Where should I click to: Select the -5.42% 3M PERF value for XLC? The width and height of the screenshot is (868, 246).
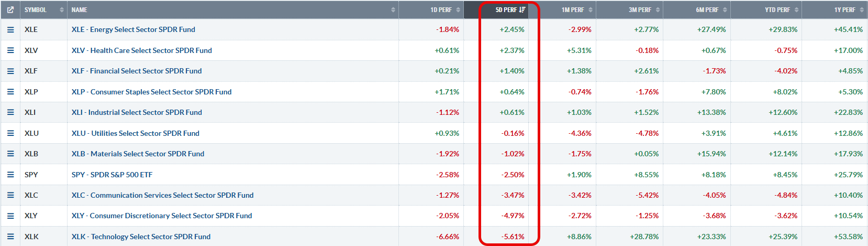[x=648, y=195]
